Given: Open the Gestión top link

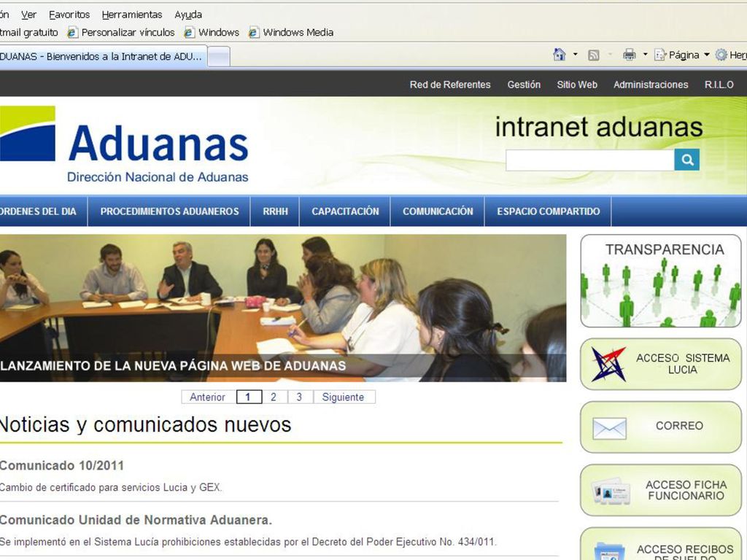Looking at the screenshot, I should [x=524, y=85].
